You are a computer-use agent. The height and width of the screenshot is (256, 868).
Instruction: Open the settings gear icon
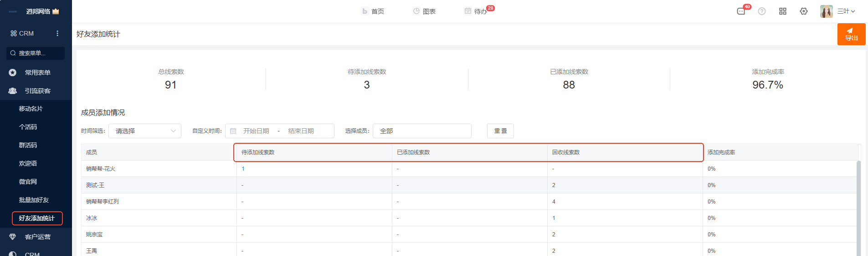803,11
